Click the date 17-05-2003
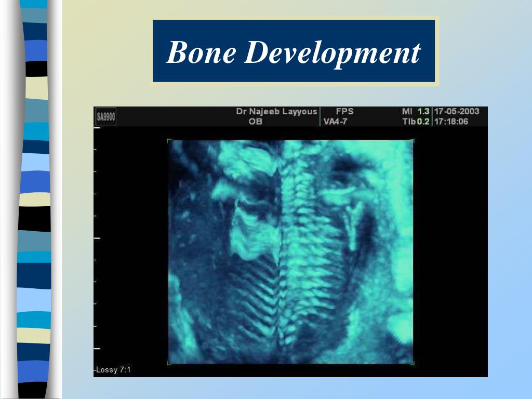The image size is (532, 399). (x=457, y=111)
